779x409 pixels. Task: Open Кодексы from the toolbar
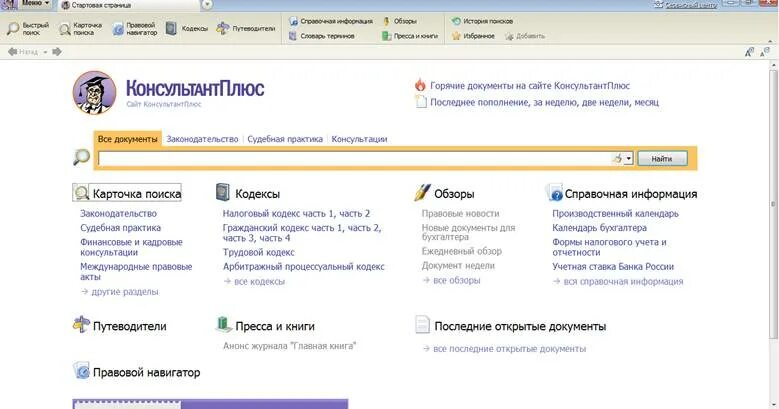point(187,28)
